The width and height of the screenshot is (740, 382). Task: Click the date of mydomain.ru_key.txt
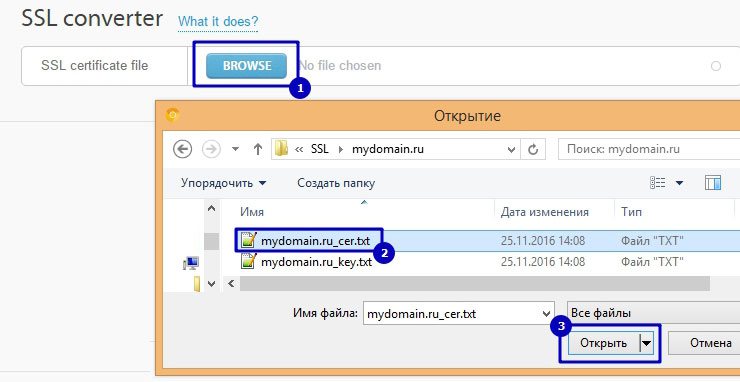(x=543, y=262)
